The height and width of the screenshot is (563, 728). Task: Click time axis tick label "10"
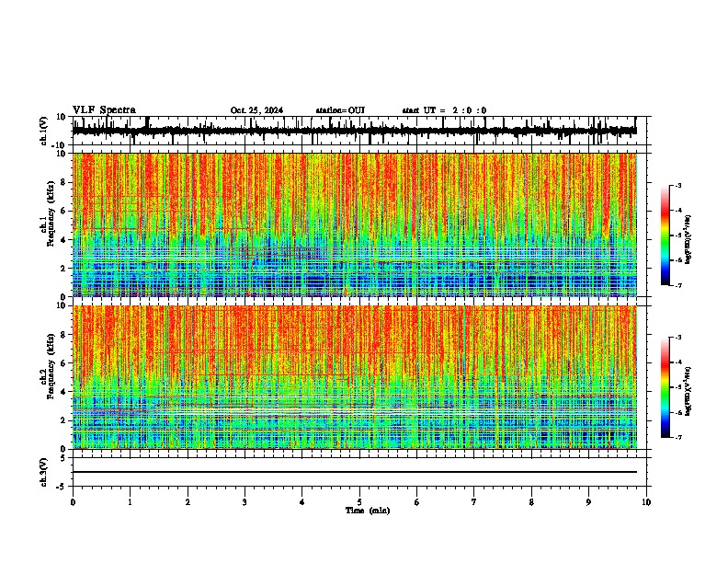coord(646,502)
